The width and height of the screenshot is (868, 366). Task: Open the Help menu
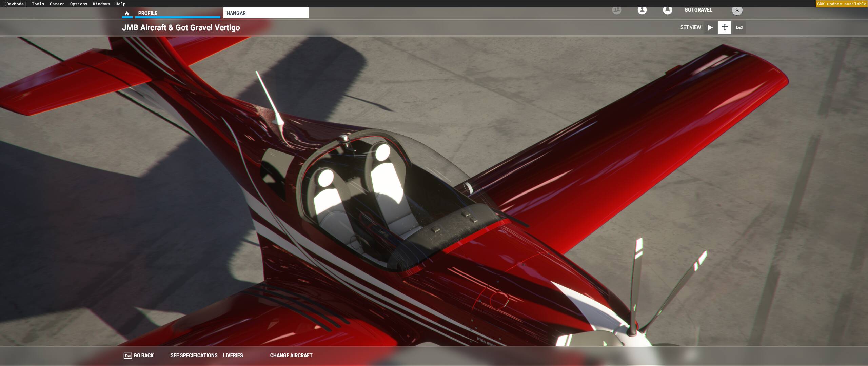(x=120, y=4)
